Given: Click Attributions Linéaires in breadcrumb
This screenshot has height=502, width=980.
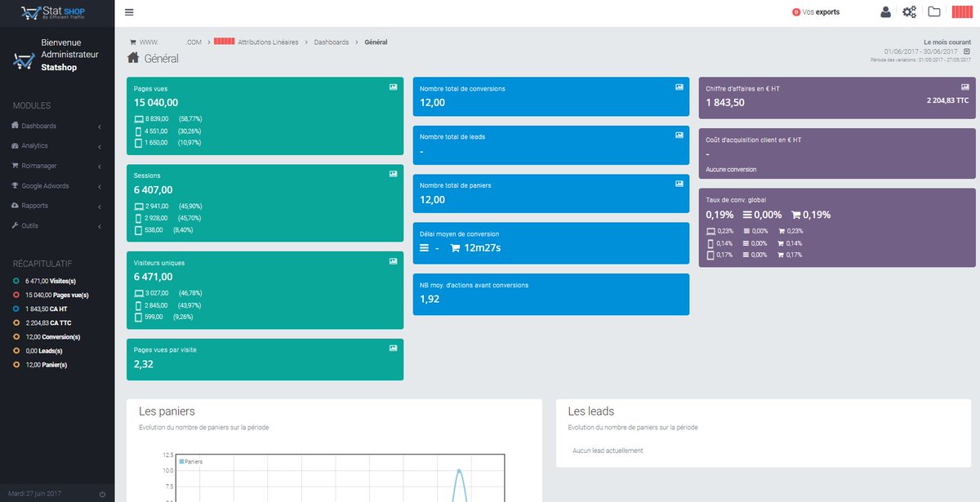Looking at the screenshot, I should coord(268,42).
